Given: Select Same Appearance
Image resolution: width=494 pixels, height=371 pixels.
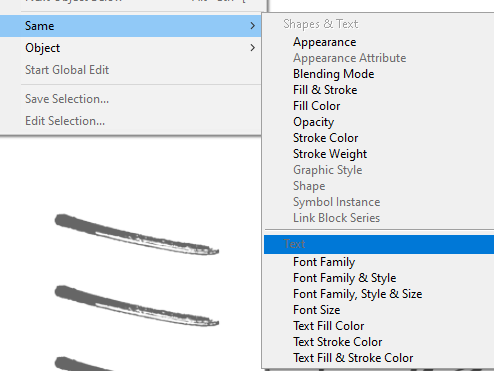Looking at the screenshot, I should pos(325,42).
